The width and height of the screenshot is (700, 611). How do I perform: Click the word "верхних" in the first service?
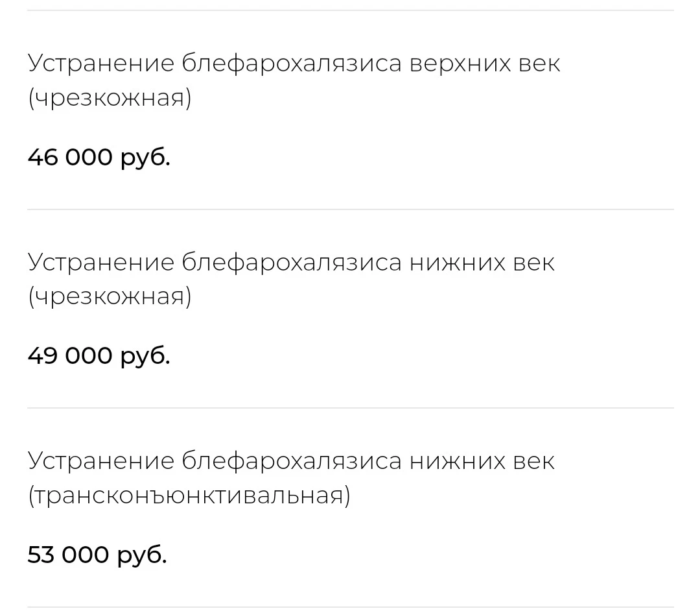461,64
